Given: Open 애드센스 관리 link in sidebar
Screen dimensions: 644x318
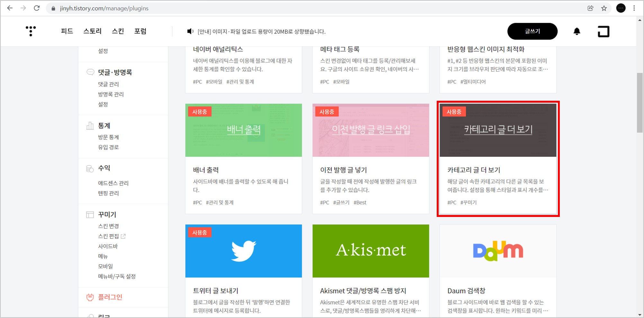Looking at the screenshot, I should pos(113,183).
